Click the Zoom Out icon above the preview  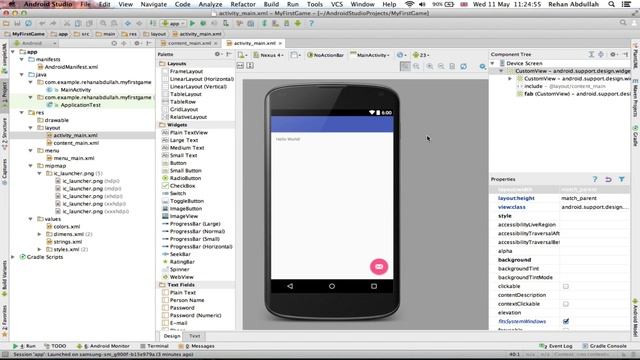[x=441, y=66]
